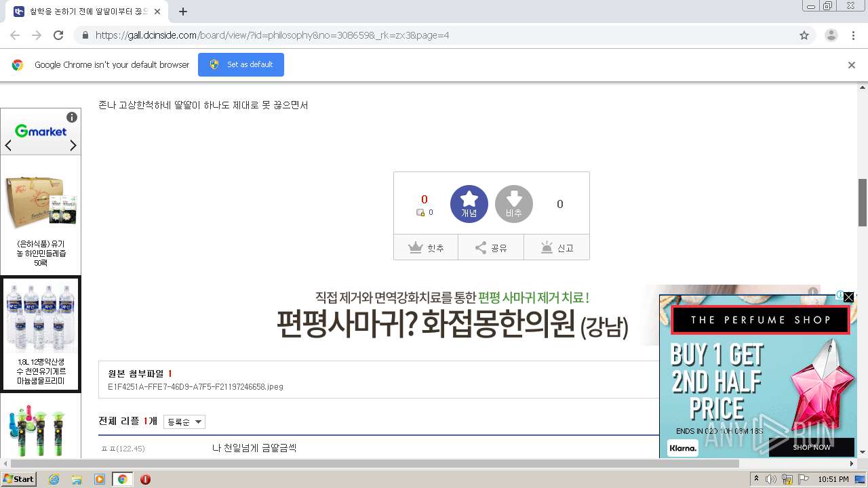Bookmark this page with star icon
The image size is (868, 488).
pyautogui.click(x=804, y=35)
